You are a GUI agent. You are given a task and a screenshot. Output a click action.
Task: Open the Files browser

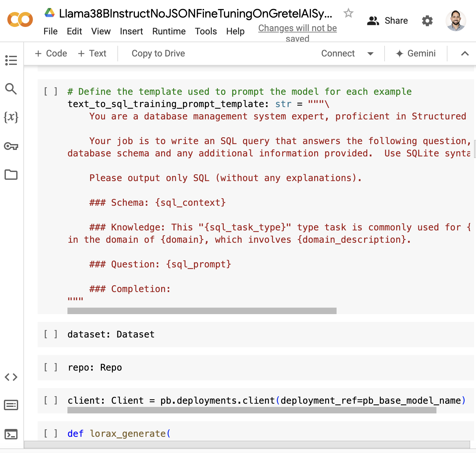coord(11,175)
